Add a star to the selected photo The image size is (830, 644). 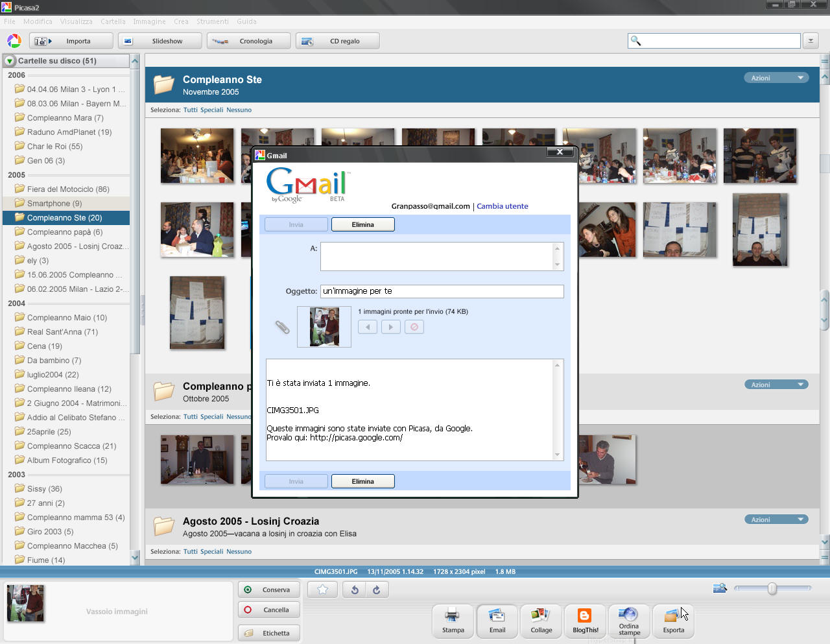pyautogui.click(x=322, y=590)
